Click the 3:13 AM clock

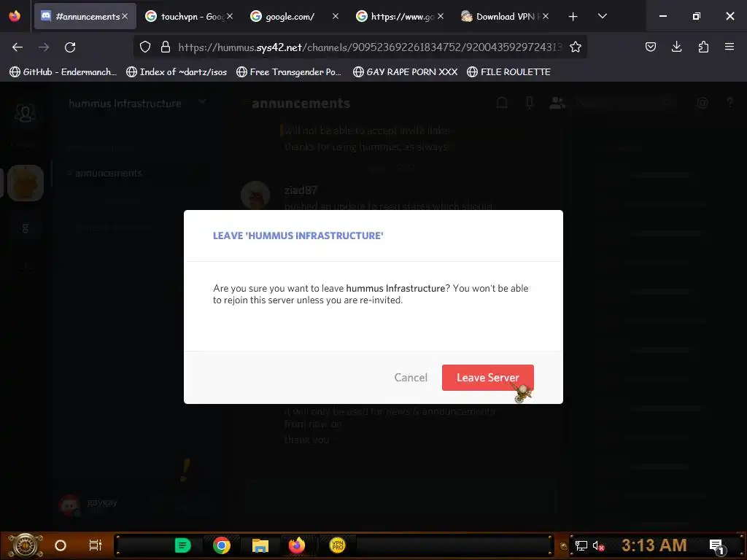coord(654,545)
